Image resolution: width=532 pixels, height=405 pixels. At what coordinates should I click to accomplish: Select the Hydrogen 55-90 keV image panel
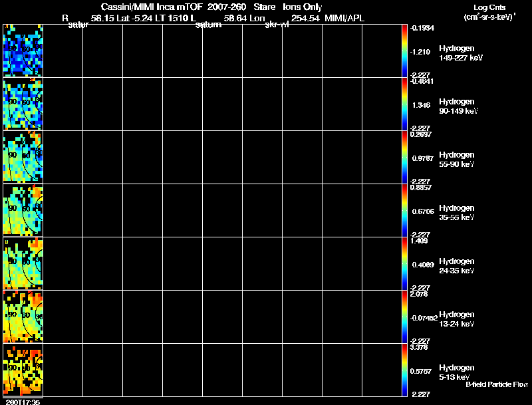[23, 157]
